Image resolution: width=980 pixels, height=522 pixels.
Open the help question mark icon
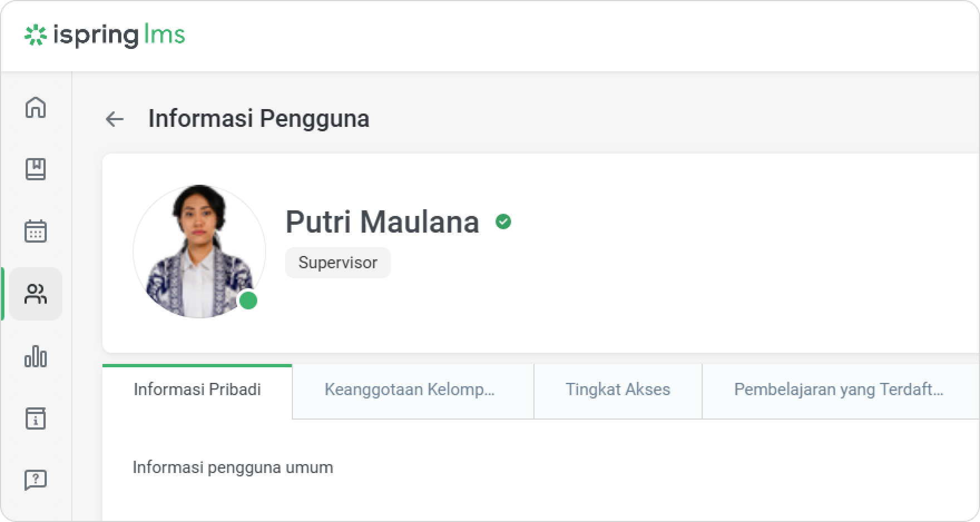pos(36,480)
